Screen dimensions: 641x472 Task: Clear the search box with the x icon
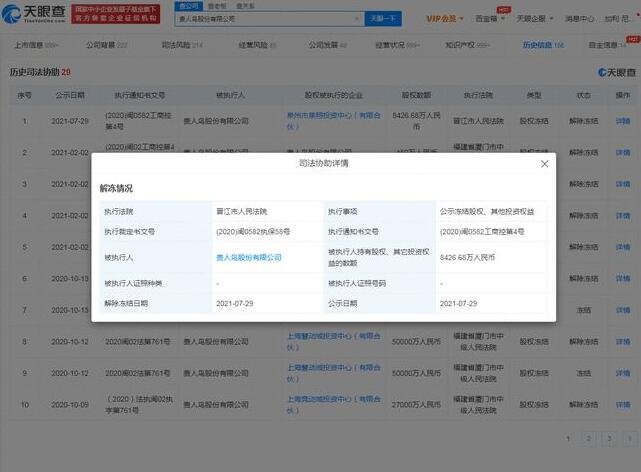(357, 19)
